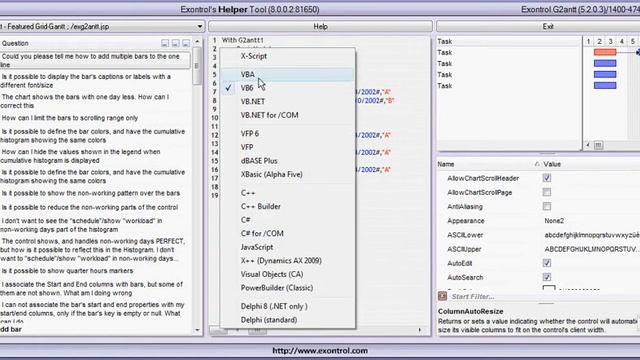Image resolution: width=640 pixels, height=360 pixels.
Task: Click last small icon in Question header
Action: pos(186,43)
